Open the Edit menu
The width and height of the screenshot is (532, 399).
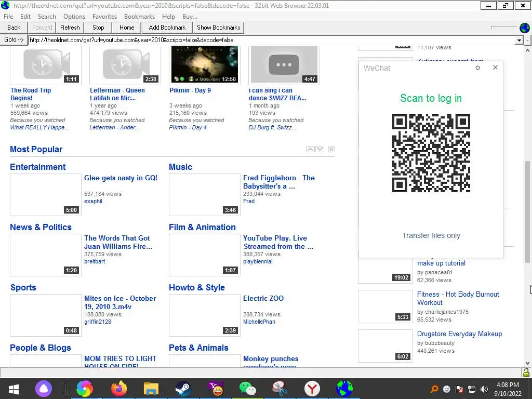coord(25,17)
